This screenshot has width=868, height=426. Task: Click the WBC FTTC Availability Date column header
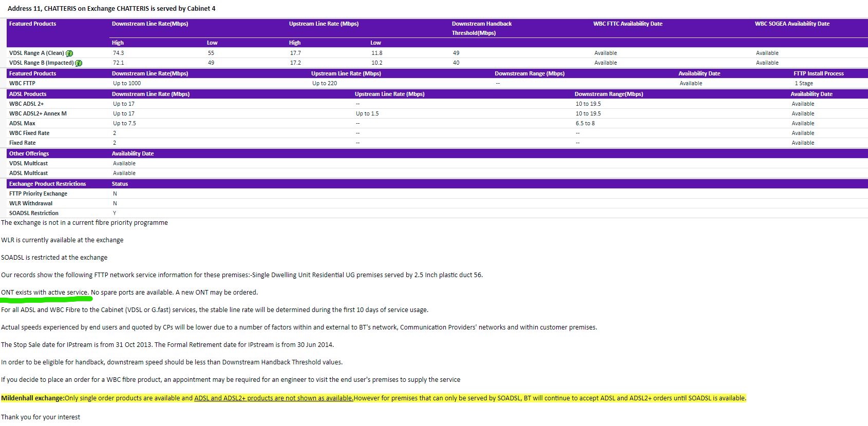628,24
